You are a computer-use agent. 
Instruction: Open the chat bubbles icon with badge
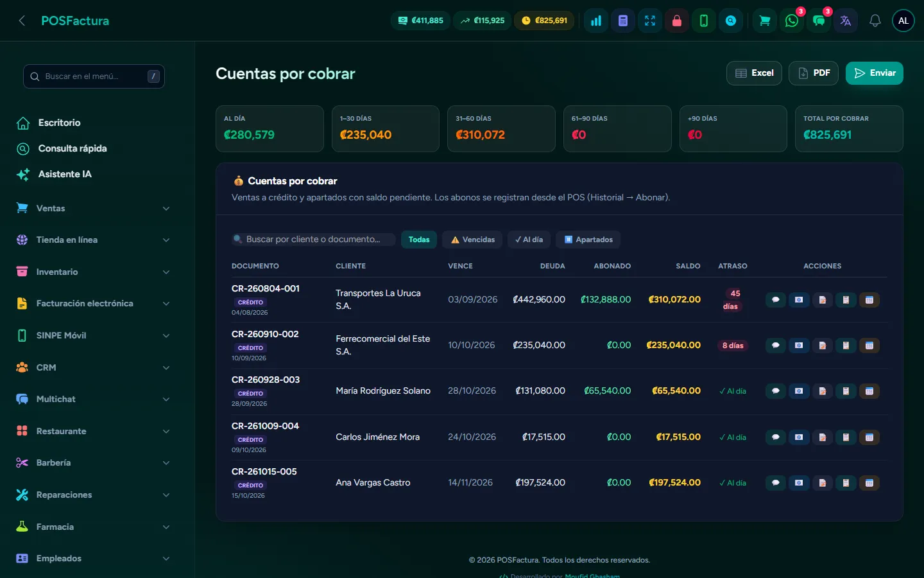coord(819,21)
